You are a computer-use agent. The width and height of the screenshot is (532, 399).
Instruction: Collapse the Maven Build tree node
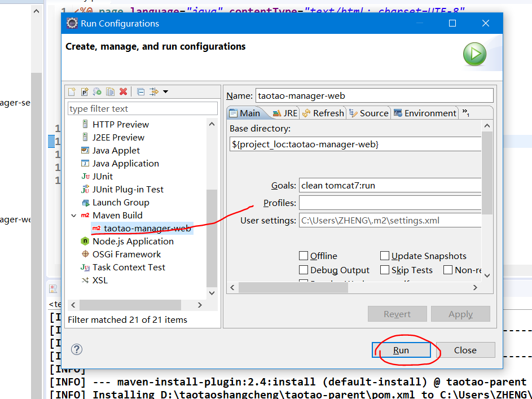74,216
